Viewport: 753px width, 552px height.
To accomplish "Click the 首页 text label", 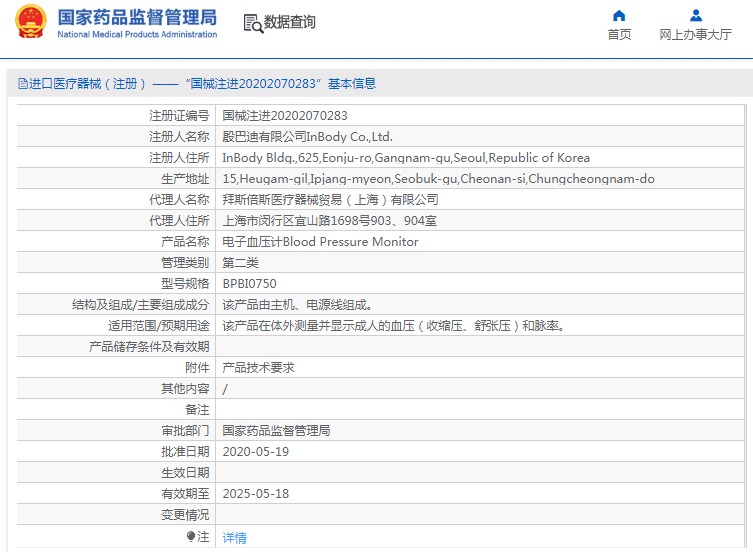I will [619, 35].
